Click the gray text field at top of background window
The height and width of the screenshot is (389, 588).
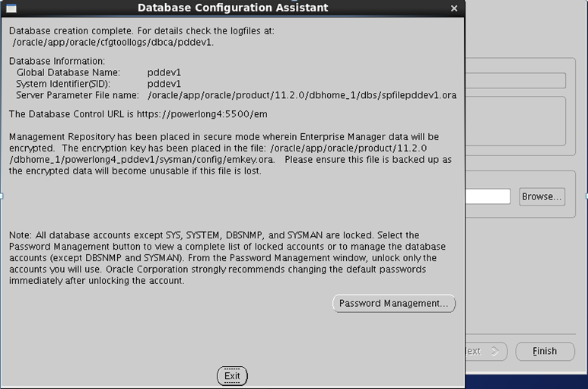(515, 81)
